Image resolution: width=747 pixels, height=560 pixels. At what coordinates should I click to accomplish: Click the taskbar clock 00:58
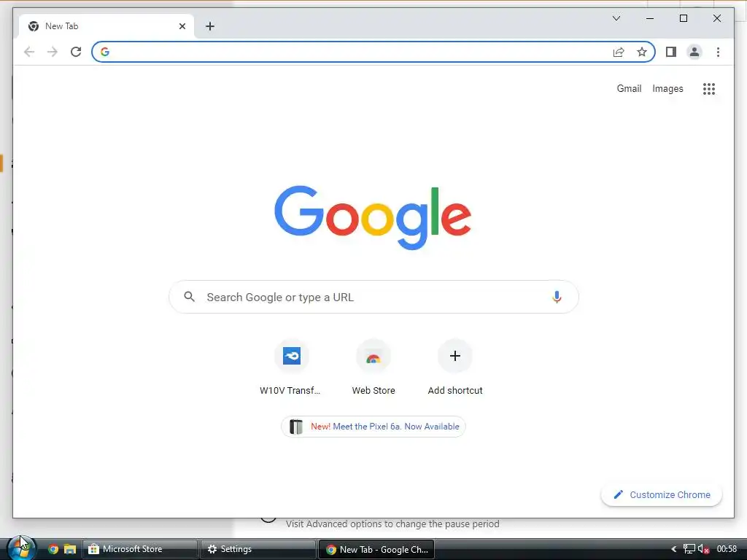(x=727, y=549)
